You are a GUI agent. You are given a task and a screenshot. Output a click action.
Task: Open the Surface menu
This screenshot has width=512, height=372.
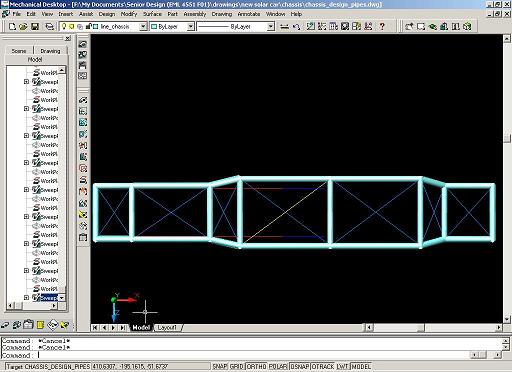tap(152, 14)
